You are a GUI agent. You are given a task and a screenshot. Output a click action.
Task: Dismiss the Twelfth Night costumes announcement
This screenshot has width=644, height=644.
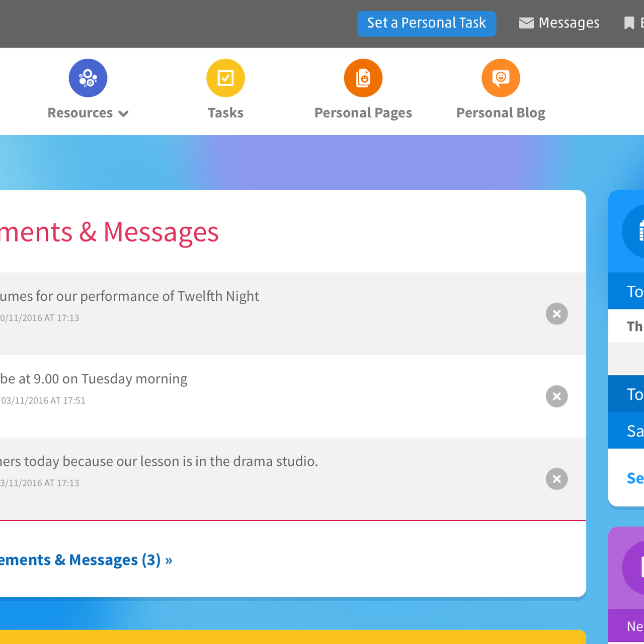556,313
